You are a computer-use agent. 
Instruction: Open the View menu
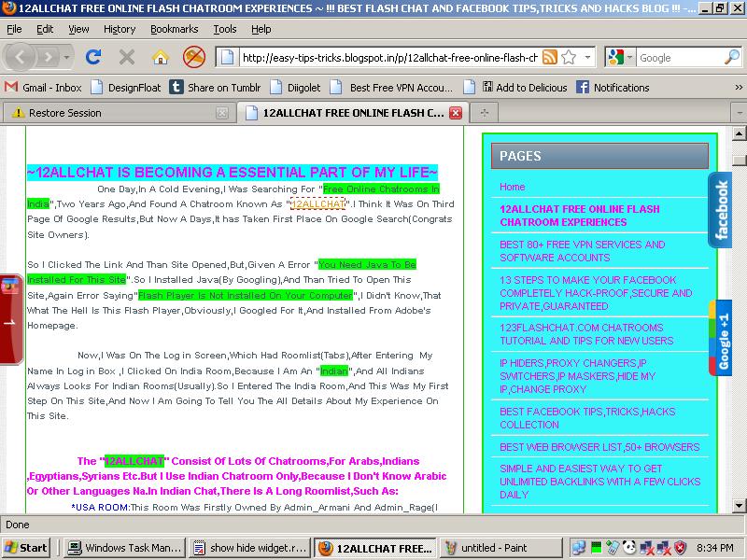tap(78, 30)
